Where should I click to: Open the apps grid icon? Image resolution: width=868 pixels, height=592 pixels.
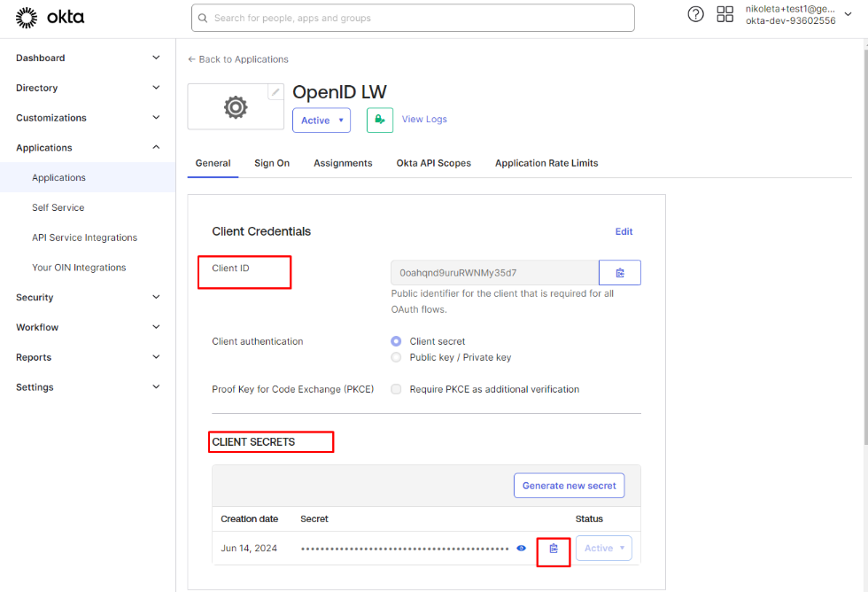point(725,14)
